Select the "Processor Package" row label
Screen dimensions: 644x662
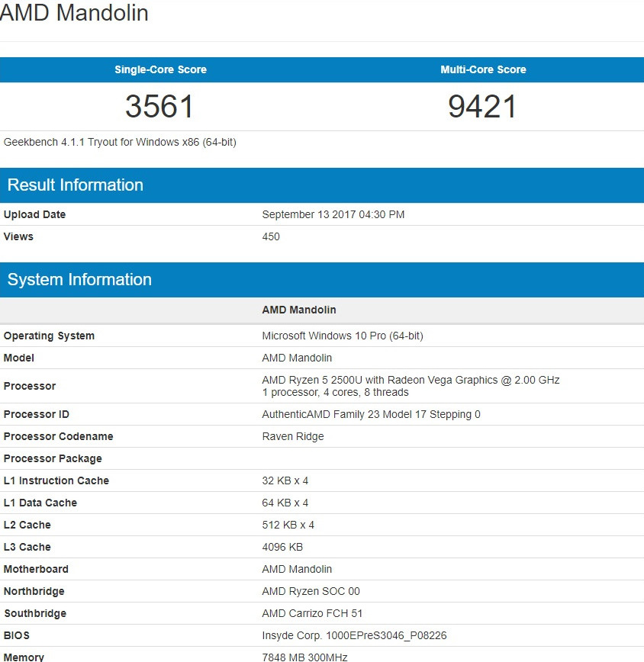pyautogui.click(x=53, y=458)
